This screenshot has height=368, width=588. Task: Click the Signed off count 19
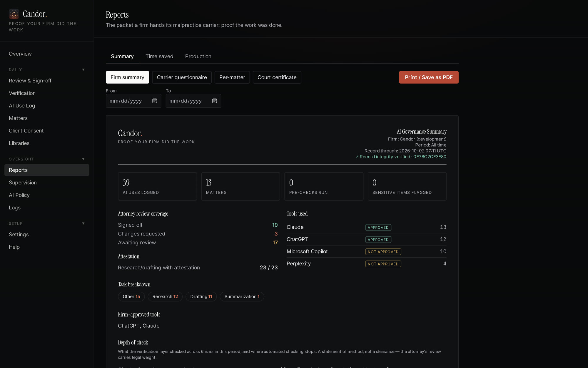[275, 225]
